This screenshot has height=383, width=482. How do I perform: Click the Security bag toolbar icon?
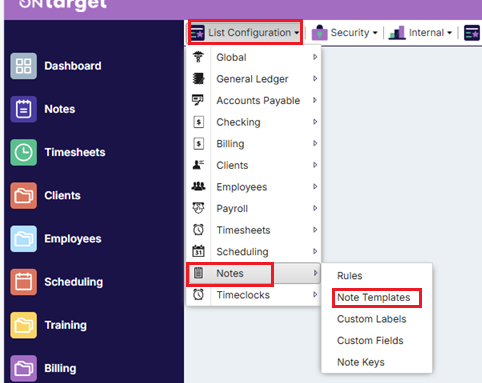[x=319, y=33]
